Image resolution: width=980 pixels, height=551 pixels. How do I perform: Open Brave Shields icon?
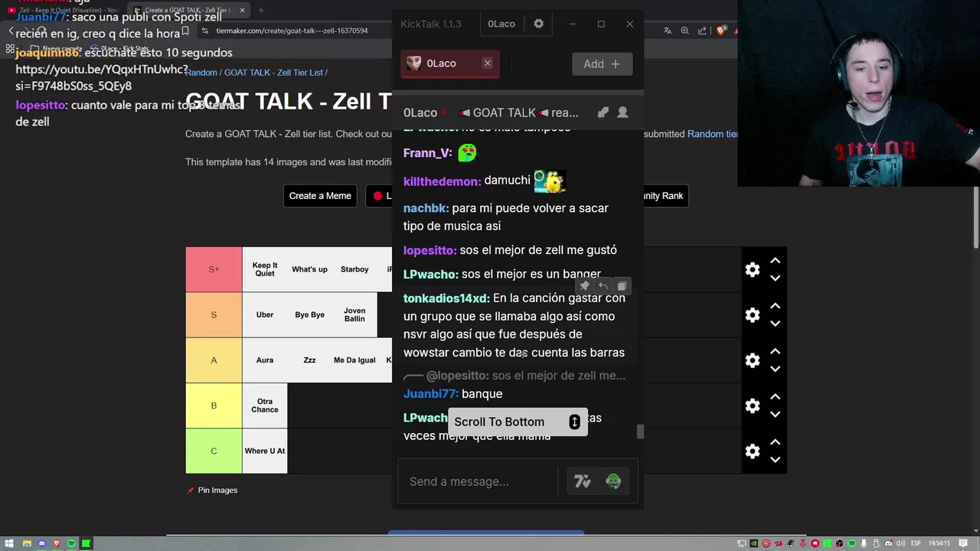tap(720, 31)
